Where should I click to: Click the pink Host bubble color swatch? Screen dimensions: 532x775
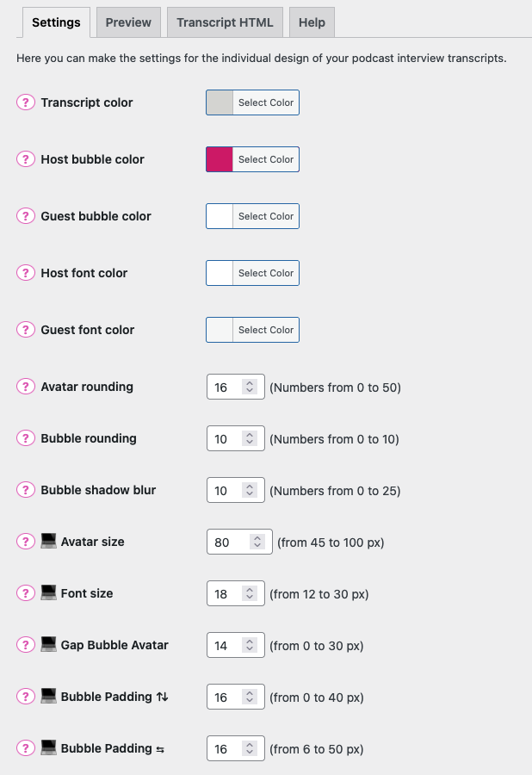tap(218, 159)
